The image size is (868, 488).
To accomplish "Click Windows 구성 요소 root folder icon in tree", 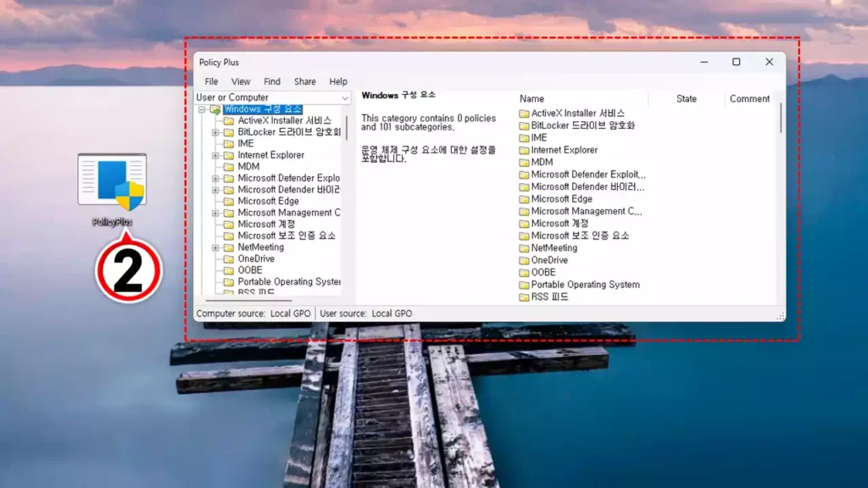I will click(x=215, y=109).
